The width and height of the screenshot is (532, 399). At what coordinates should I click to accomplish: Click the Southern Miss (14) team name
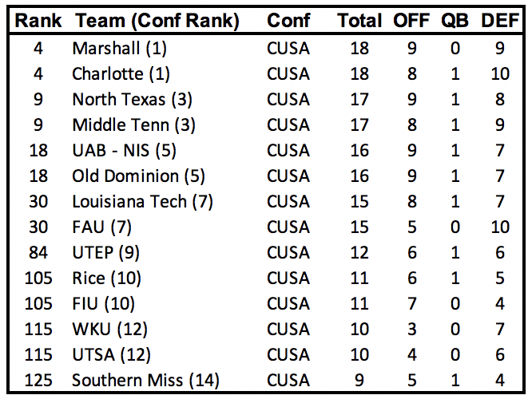(x=145, y=381)
